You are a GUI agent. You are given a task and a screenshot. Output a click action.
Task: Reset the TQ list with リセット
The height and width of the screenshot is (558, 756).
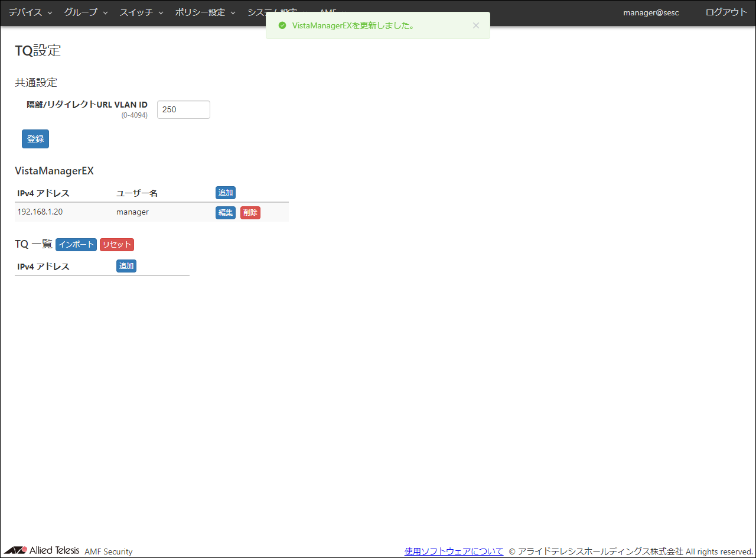(x=117, y=245)
